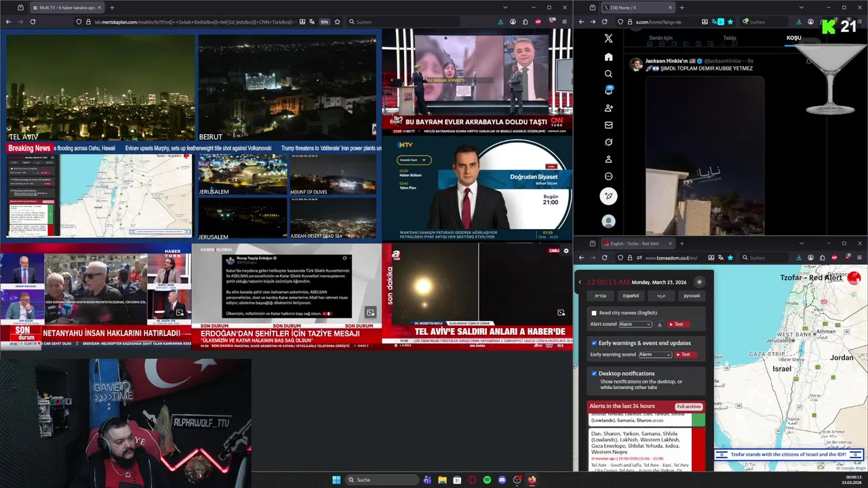Open account avatar at X sidebar bottom

coord(608,222)
